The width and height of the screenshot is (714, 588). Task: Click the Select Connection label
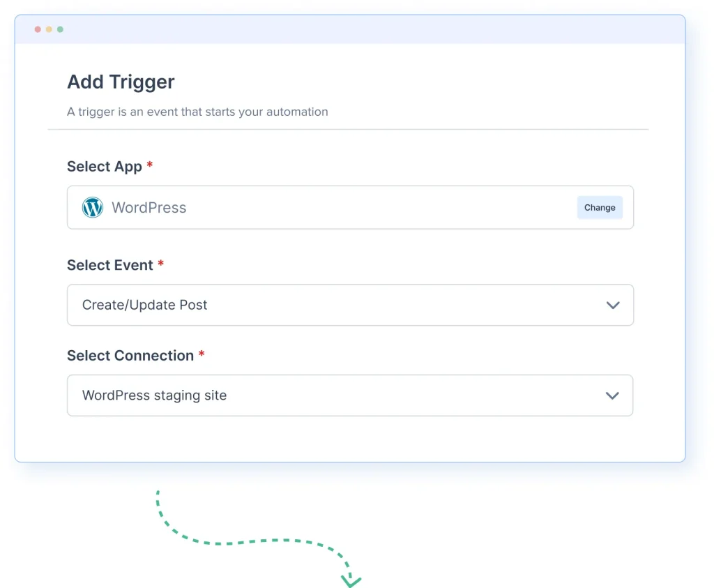(x=130, y=356)
